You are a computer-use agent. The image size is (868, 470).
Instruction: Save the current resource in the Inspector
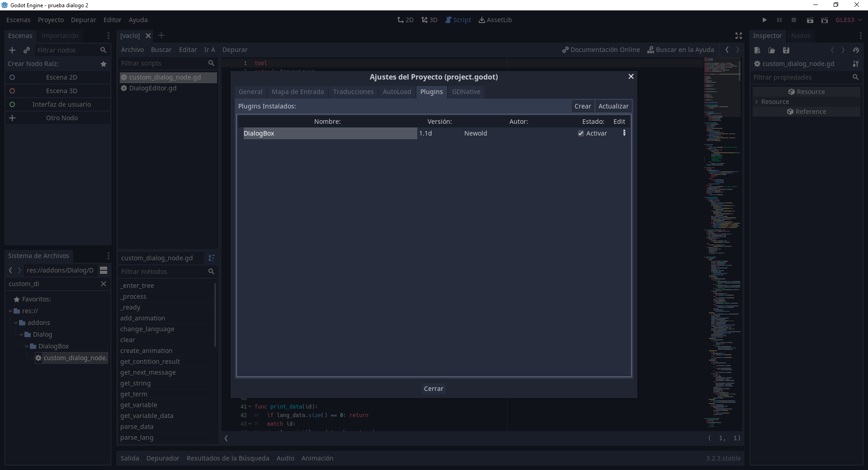click(786, 50)
